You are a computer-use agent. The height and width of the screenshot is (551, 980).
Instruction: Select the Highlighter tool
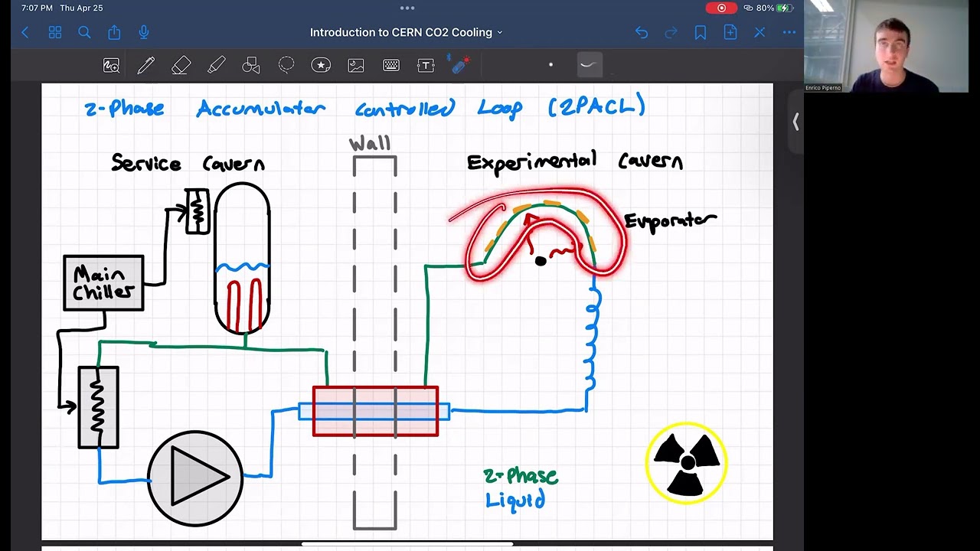tap(217, 66)
